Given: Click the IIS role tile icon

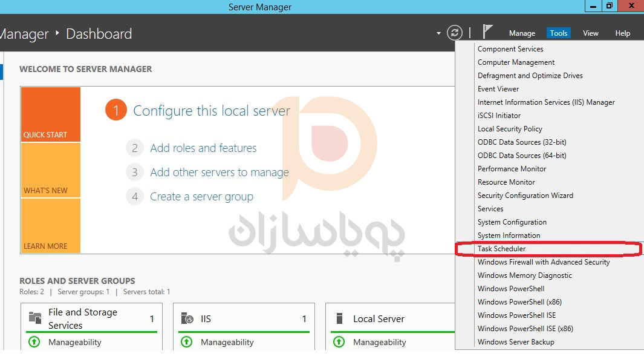Looking at the screenshot, I should point(187,318).
